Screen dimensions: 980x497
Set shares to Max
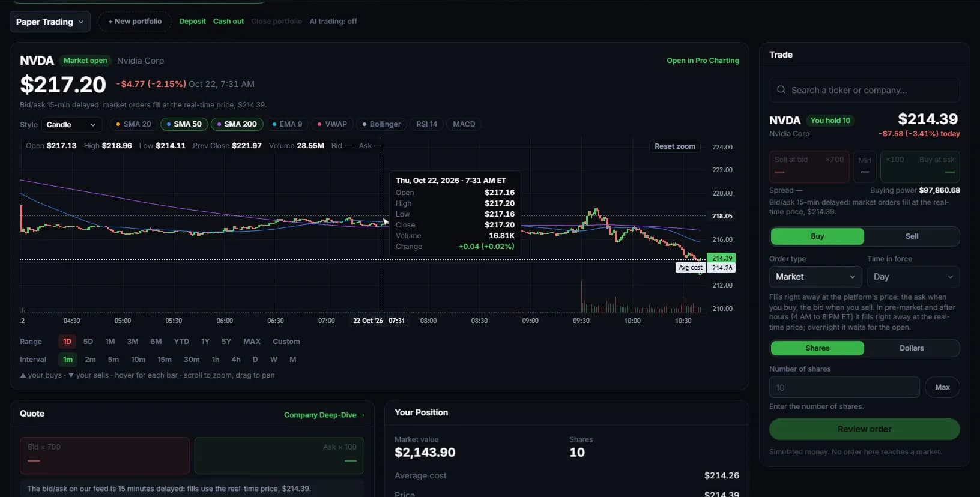(942, 387)
